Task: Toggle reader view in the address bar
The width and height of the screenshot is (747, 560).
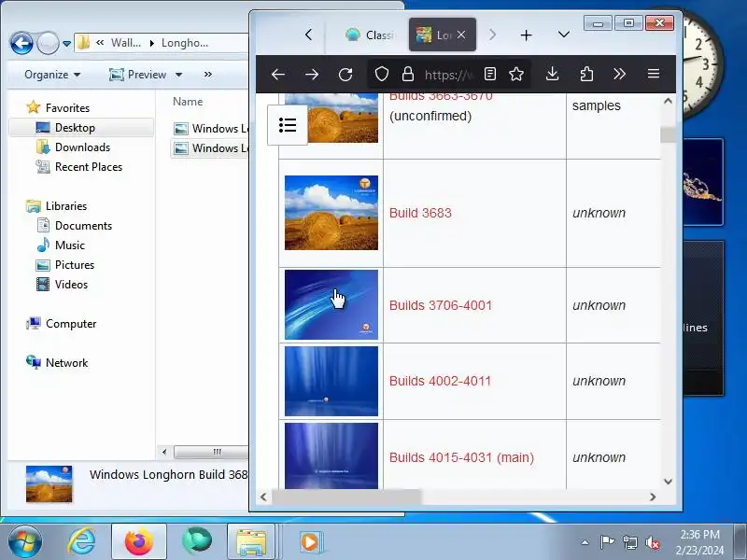Action: pos(489,74)
